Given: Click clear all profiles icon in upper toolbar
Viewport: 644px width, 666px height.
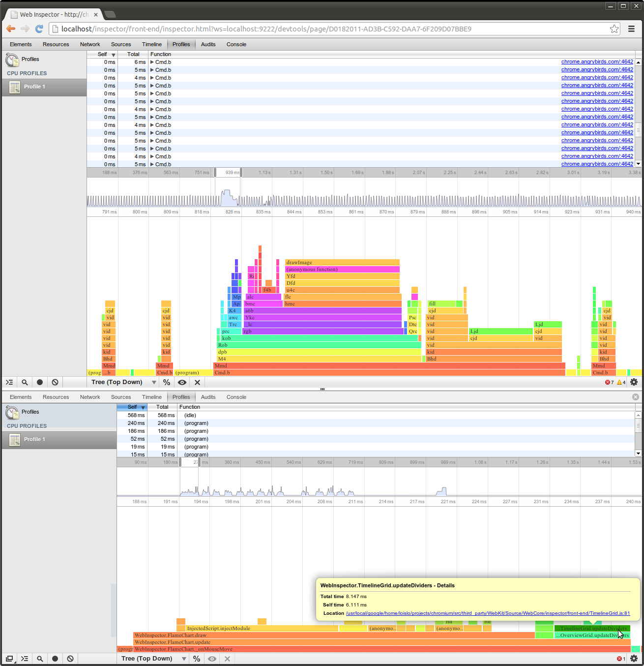Looking at the screenshot, I should coord(55,382).
